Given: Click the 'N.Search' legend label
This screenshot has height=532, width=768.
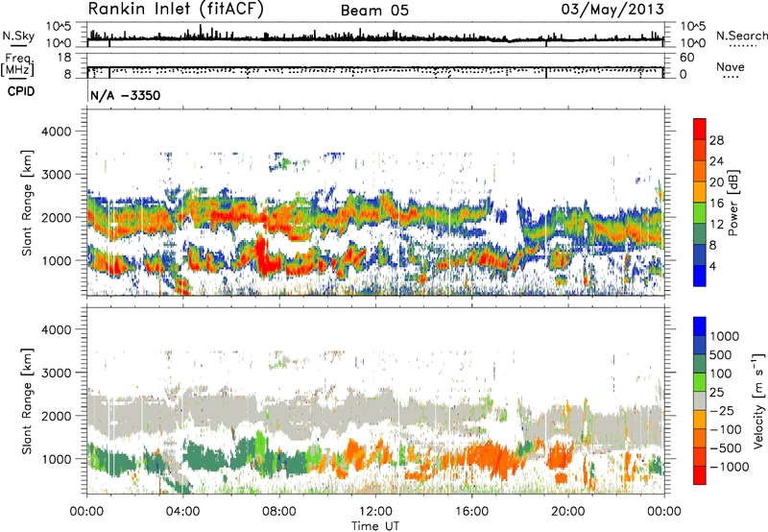Looking at the screenshot, I should click(x=742, y=36).
